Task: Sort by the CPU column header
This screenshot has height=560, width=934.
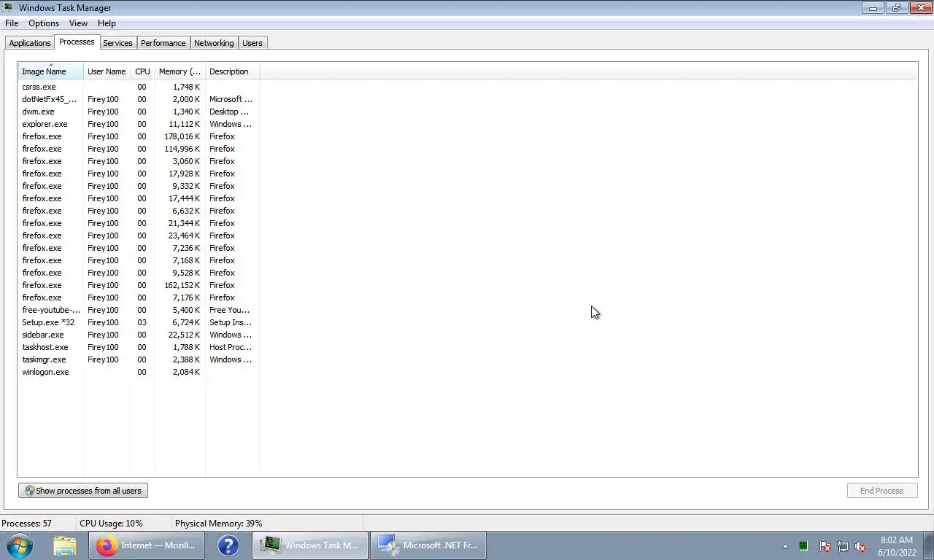Action: tap(142, 71)
